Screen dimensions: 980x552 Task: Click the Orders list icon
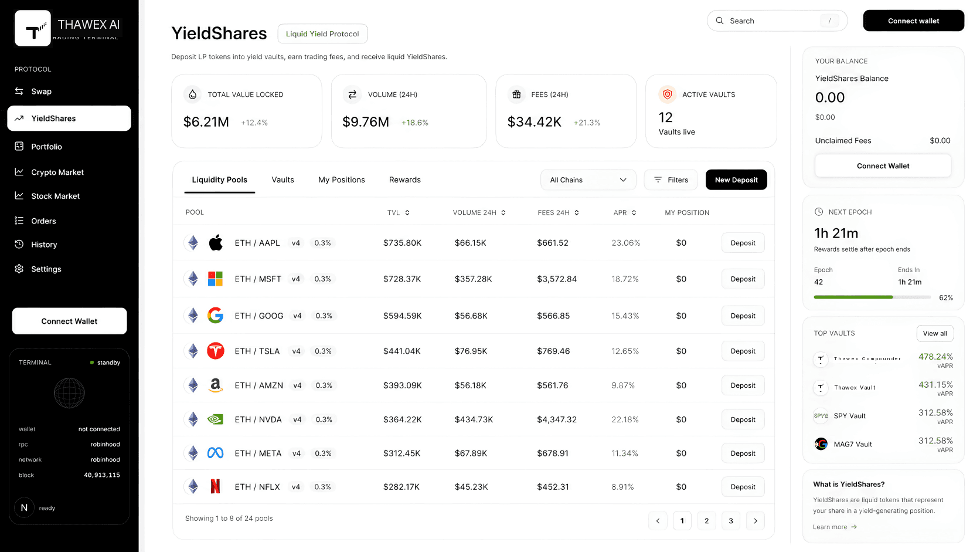[x=19, y=221]
